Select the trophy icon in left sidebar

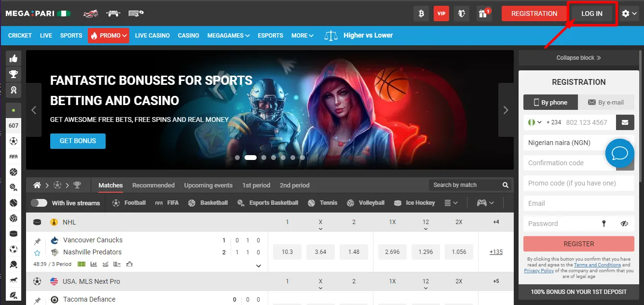(14, 74)
